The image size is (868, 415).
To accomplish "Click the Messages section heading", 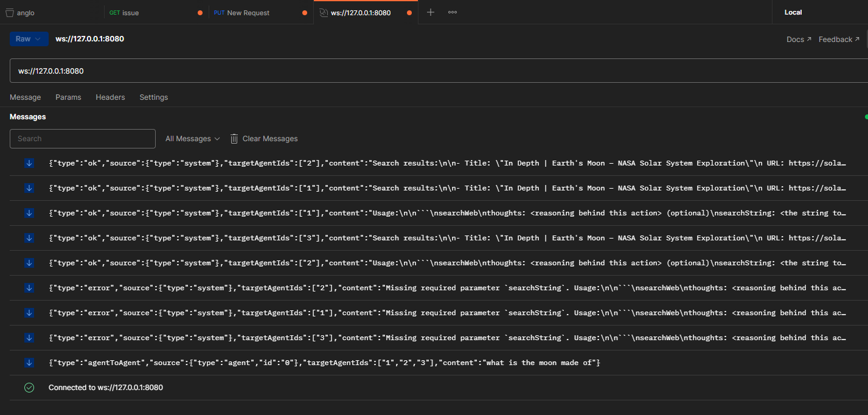I will click(x=28, y=117).
